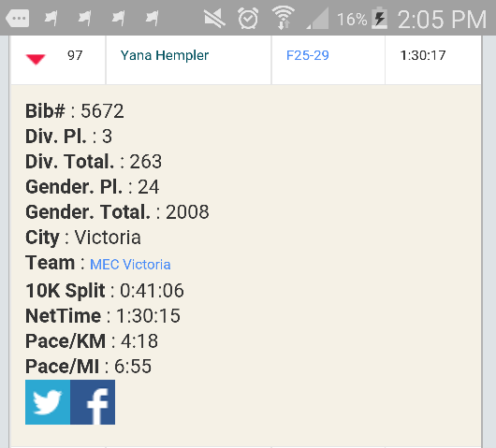Tap the Wi-Fi status icon

tap(283, 18)
